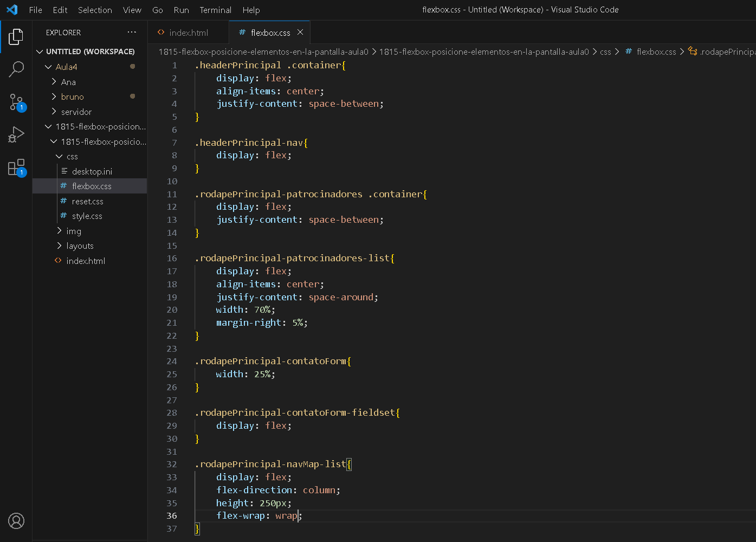Image resolution: width=756 pixels, height=542 pixels.
Task: Click the index.html file icon in explorer
Action: click(x=58, y=261)
